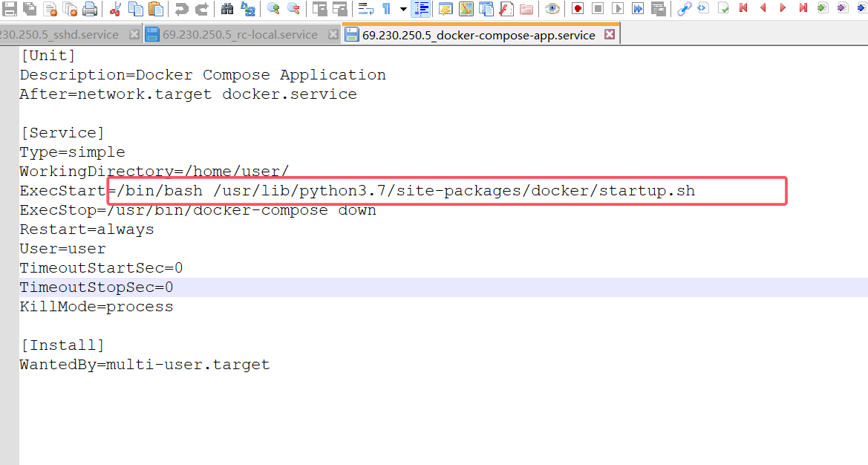
Task: Click the ExecStop docker-compose down line
Action: 198,210
